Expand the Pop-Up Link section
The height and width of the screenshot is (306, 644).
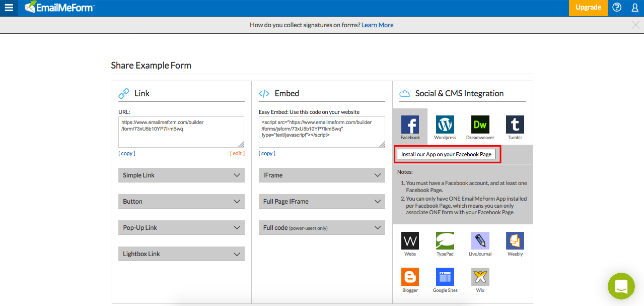coord(181,228)
